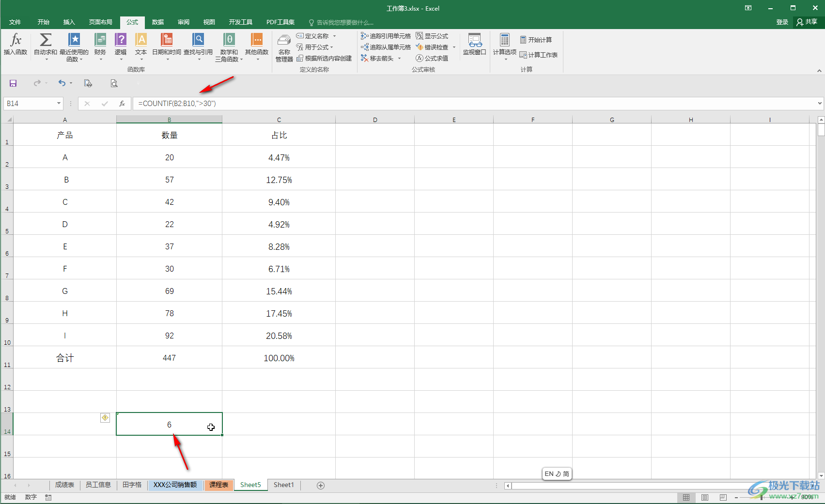Open the 成绩表 worksheet tab
825x504 pixels.
(64, 485)
